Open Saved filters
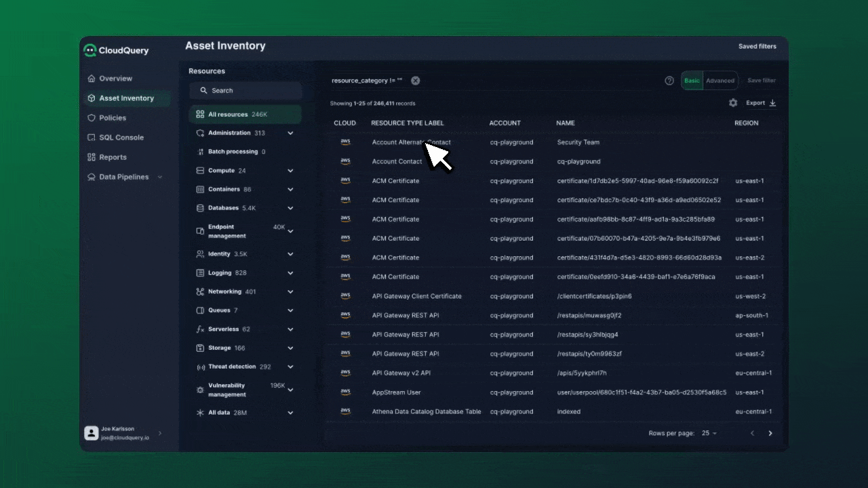Viewport: 868px width, 488px height. pos(757,47)
